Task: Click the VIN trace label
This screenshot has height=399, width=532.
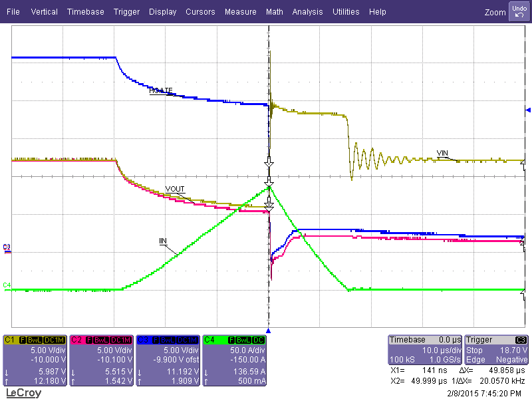Action: click(443, 153)
